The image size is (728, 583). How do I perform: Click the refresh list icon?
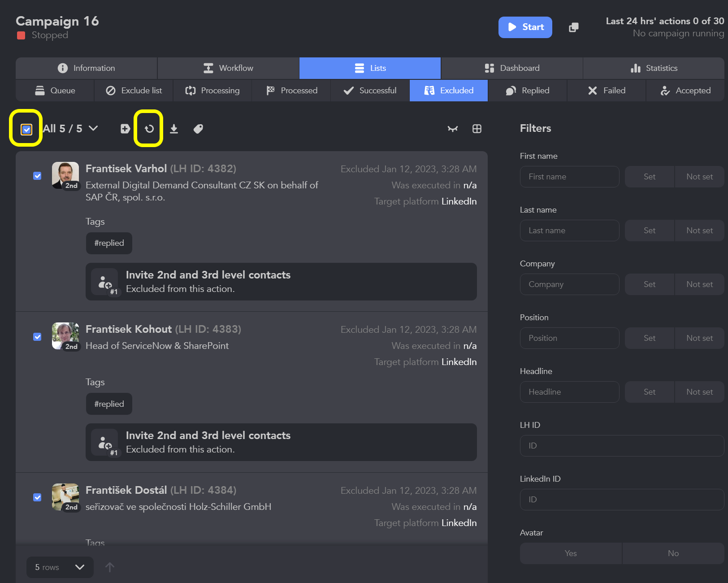point(148,129)
